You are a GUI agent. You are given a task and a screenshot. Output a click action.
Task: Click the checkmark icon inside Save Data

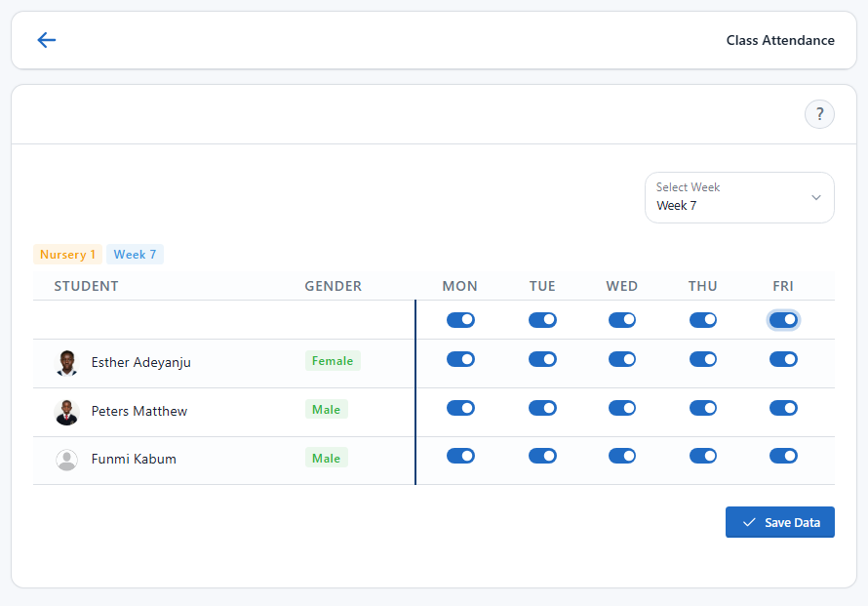tap(751, 522)
